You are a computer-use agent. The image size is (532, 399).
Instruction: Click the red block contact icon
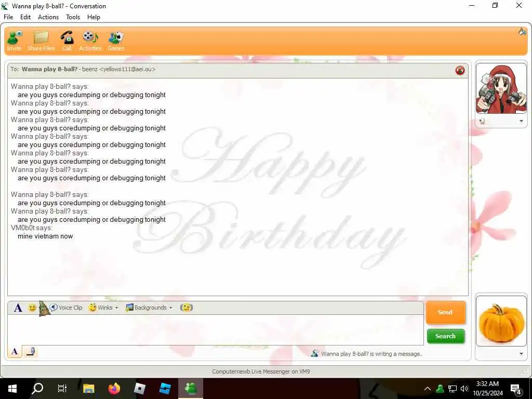pyautogui.click(x=460, y=70)
